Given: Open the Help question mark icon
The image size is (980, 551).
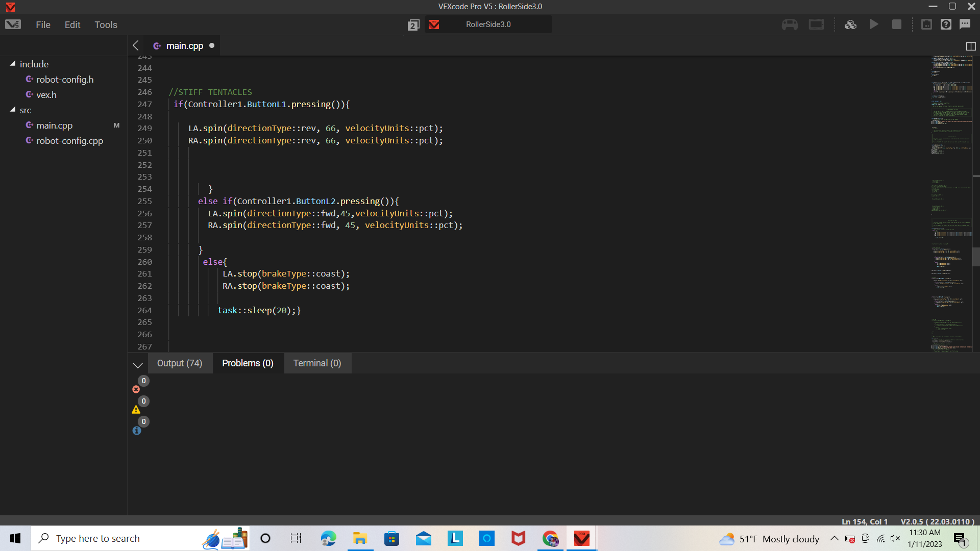Looking at the screenshot, I should [x=946, y=24].
